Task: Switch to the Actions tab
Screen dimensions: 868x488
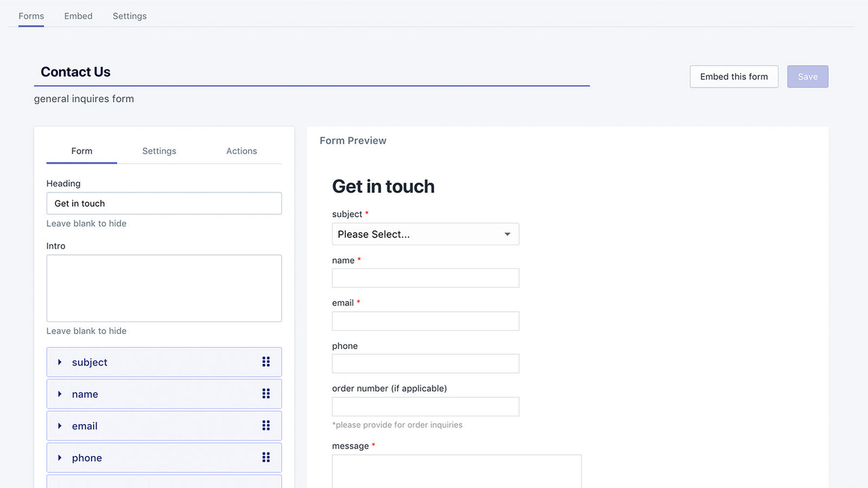Action: pyautogui.click(x=241, y=150)
